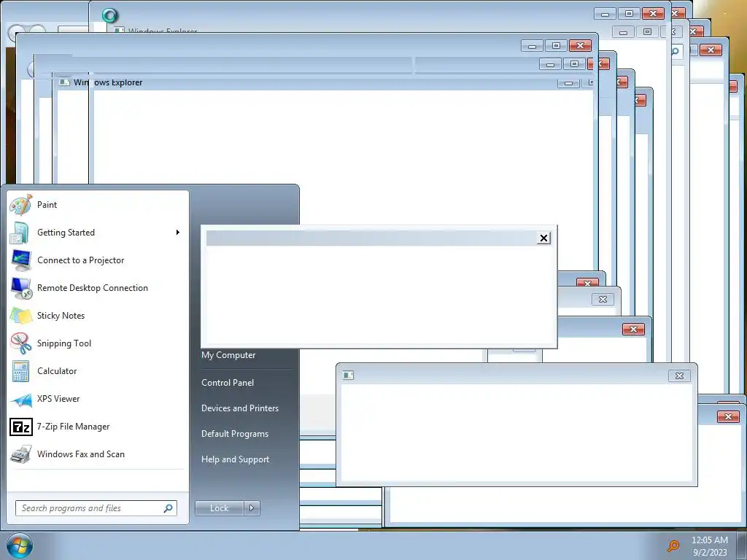Open Control Panel
Image resolution: width=747 pixels, height=560 pixels.
click(228, 383)
